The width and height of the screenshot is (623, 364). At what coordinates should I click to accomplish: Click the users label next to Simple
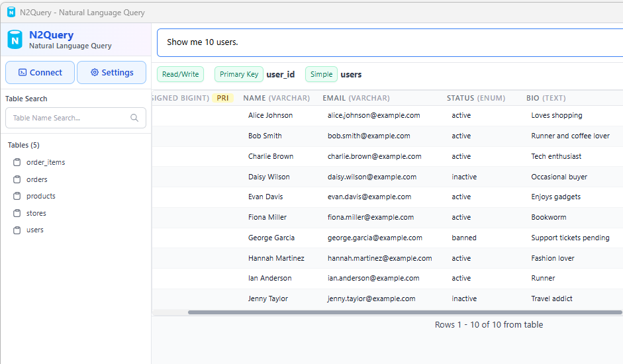352,74
